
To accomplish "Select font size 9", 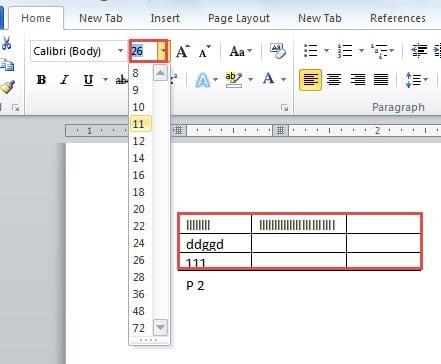I will point(141,90).
